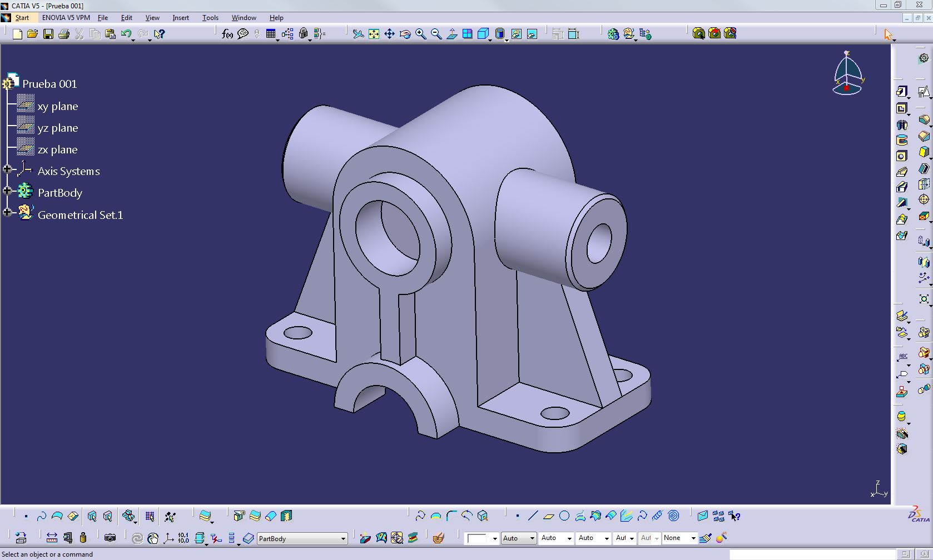Click the Spiral curve icon
The image size is (933, 560).
[673, 516]
